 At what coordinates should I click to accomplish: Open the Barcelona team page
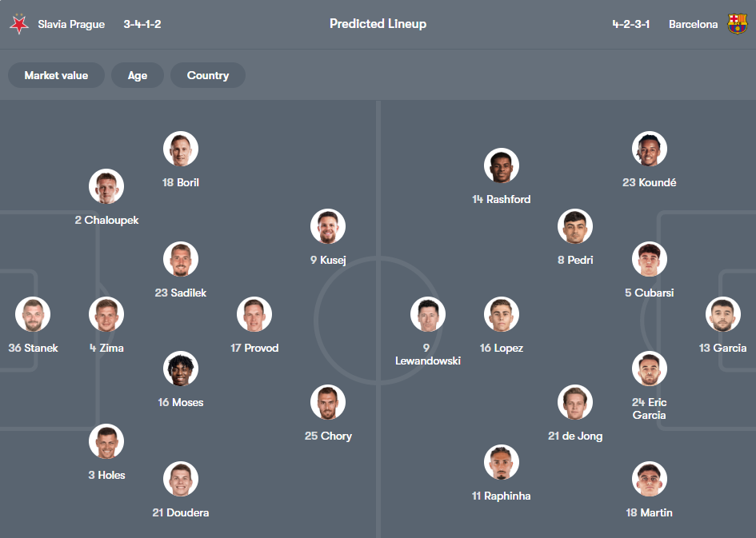click(693, 24)
